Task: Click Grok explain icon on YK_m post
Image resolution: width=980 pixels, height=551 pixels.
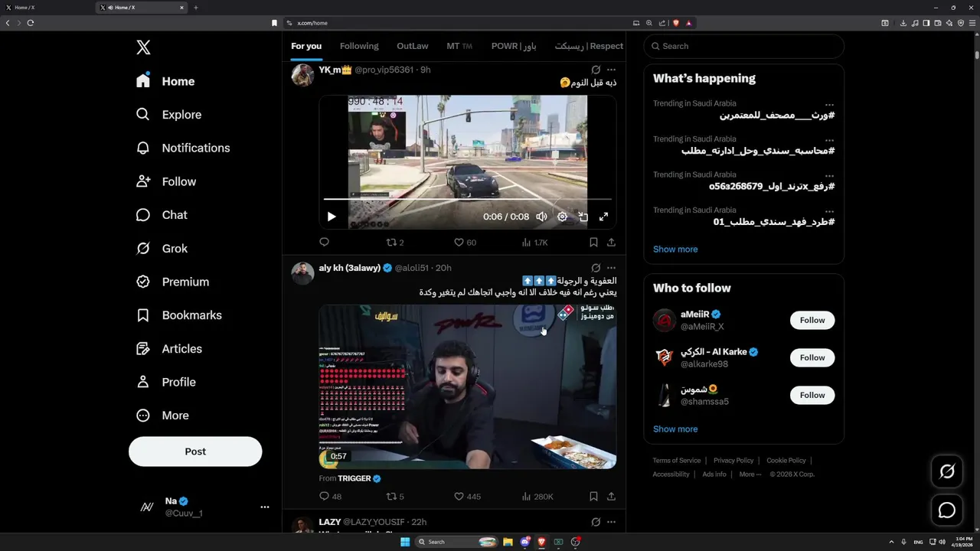Action: pyautogui.click(x=596, y=70)
